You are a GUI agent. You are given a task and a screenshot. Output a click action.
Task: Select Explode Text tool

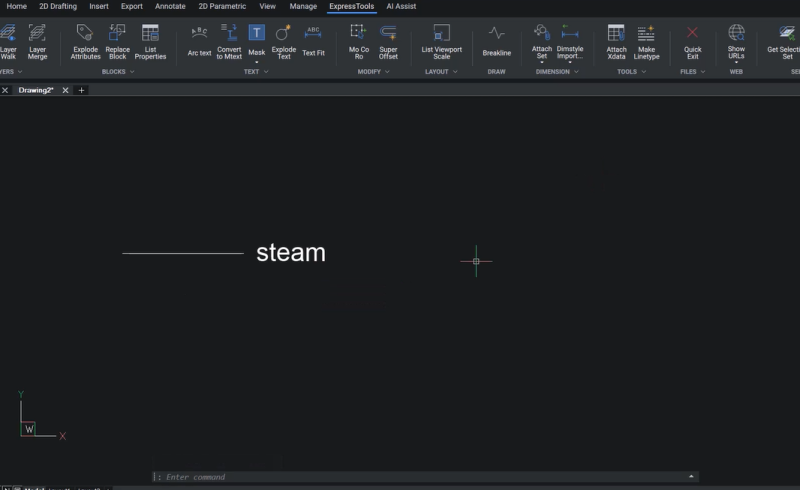coord(284,42)
